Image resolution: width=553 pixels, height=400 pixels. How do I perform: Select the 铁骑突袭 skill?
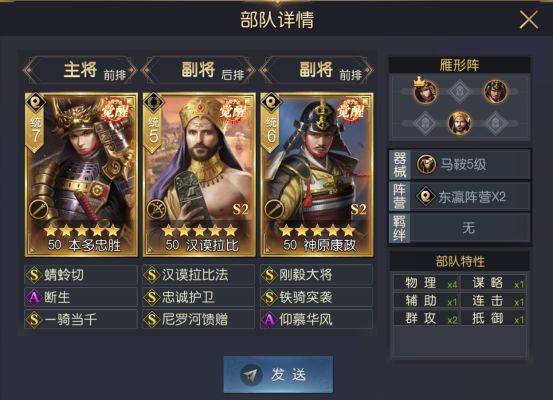click(317, 297)
